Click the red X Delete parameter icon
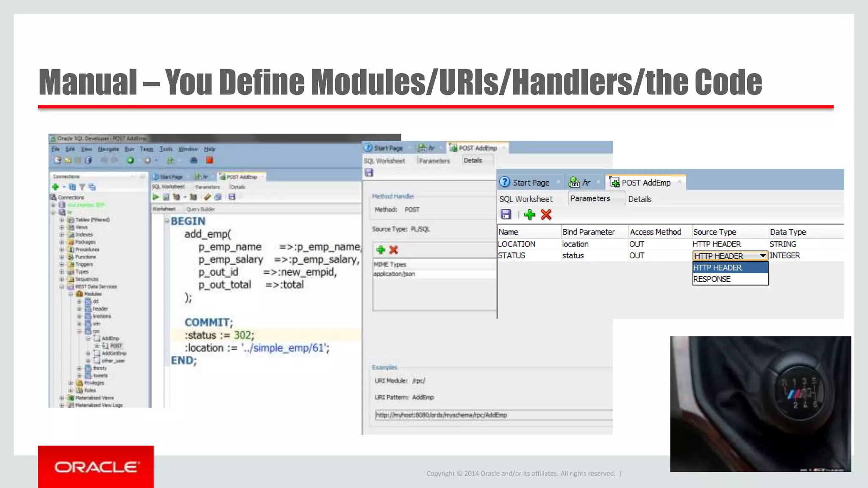The width and height of the screenshot is (868, 488). click(x=546, y=214)
